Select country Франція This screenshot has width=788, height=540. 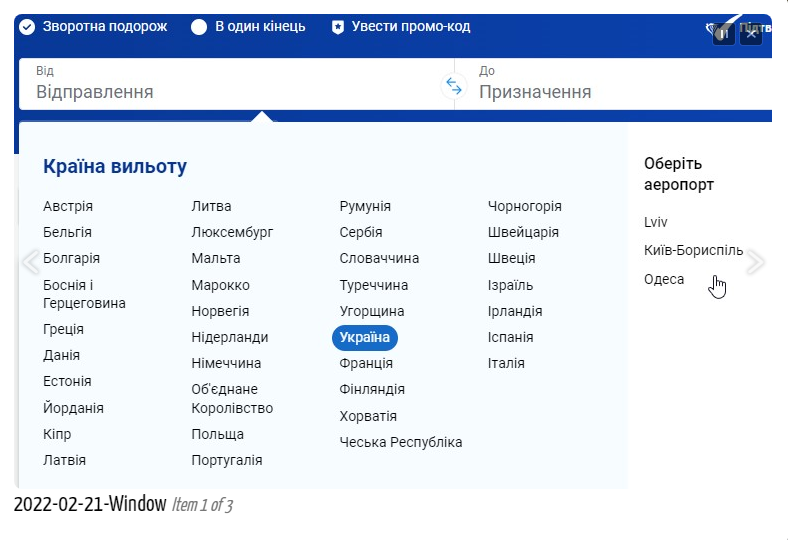(366, 363)
